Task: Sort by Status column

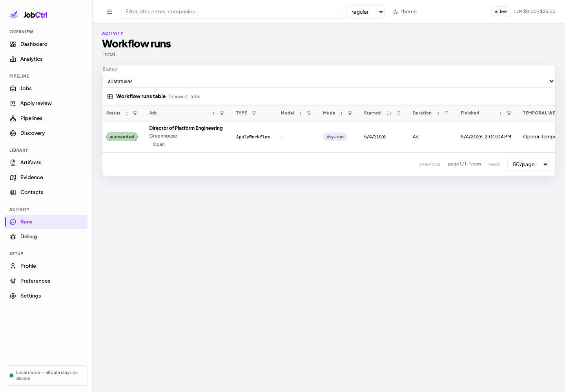Action: pos(127,113)
